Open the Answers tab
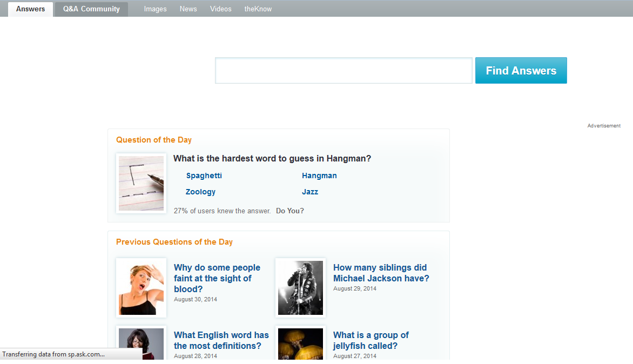 point(30,9)
